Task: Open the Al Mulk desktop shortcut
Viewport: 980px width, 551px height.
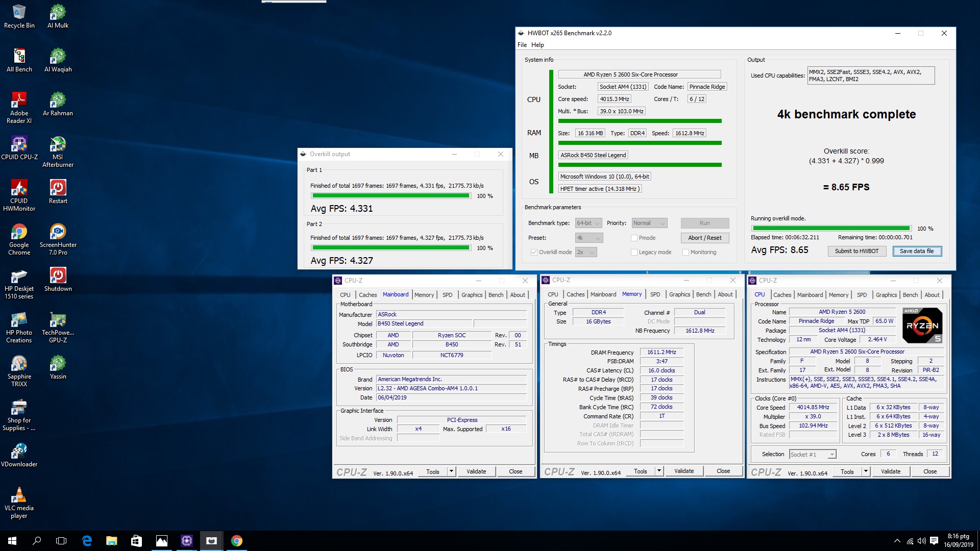Action: pos(58,16)
